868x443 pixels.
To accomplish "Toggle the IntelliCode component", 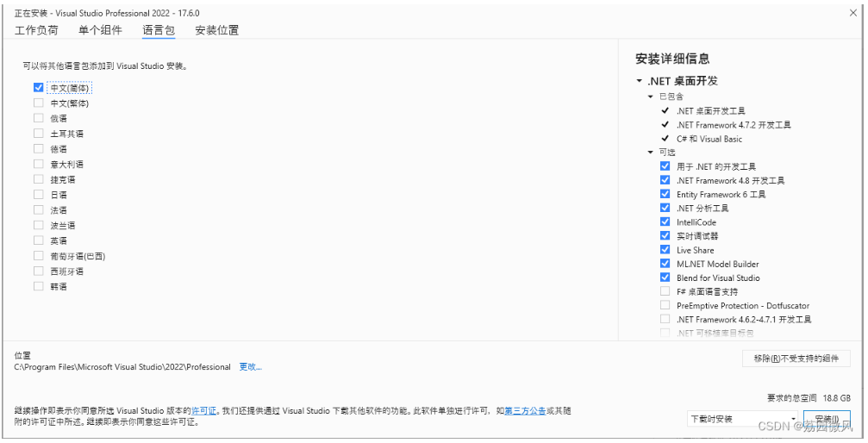I will click(665, 222).
